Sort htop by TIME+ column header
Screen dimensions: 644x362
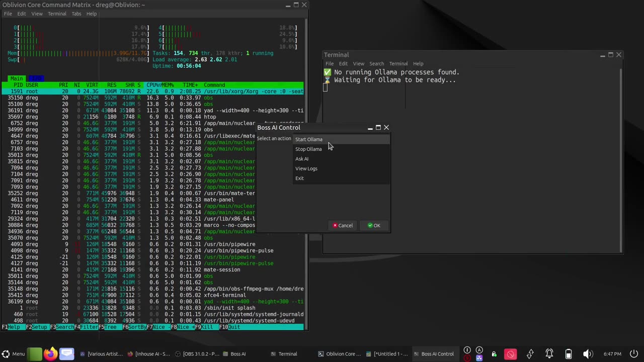point(190,85)
